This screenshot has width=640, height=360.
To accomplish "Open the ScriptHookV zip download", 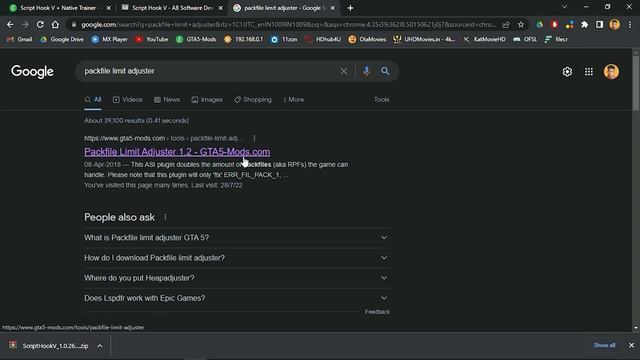I will click(50, 346).
